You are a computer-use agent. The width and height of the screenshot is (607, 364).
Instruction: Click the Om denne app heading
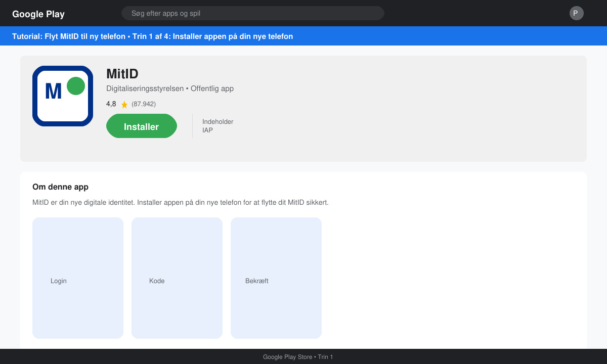coord(60,187)
